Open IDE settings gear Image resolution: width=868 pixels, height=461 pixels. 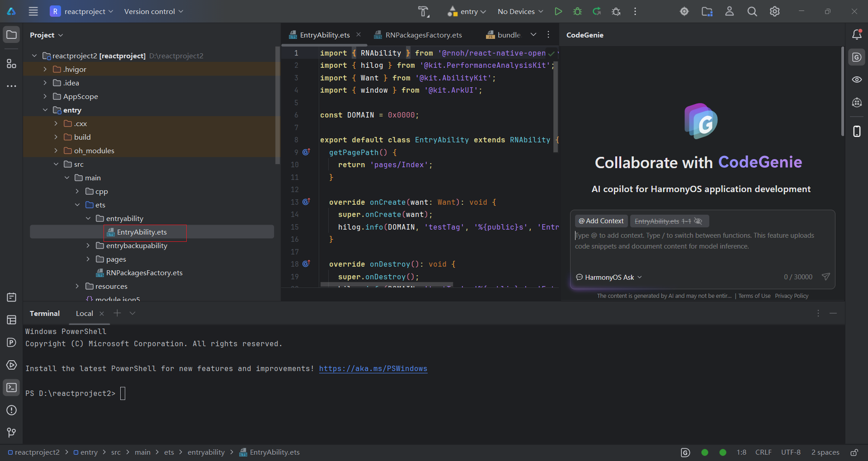tap(775, 11)
